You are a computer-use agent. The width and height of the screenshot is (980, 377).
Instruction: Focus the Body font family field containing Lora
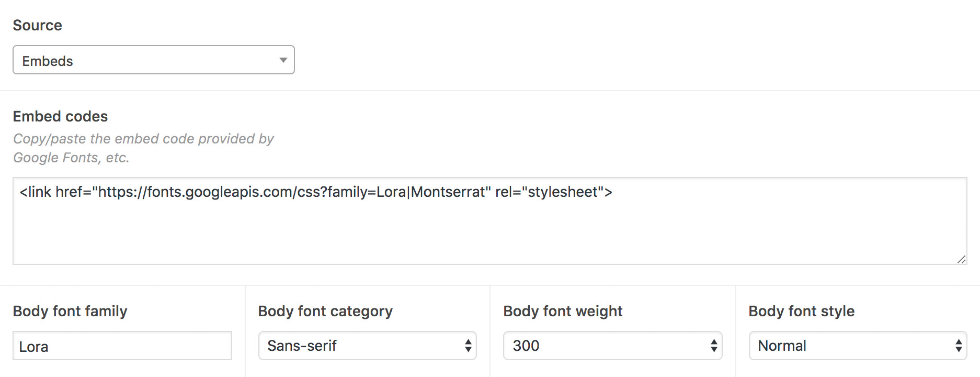click(x=122, y=346)
